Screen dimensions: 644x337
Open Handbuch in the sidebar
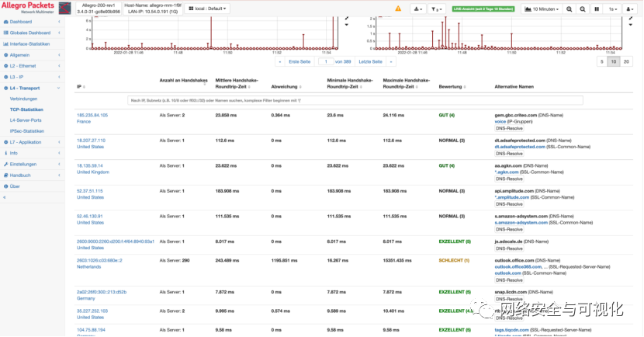20,175
